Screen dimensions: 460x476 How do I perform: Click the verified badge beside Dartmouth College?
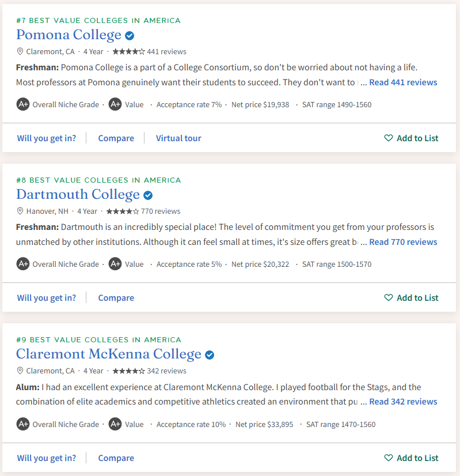click(148, 195)
